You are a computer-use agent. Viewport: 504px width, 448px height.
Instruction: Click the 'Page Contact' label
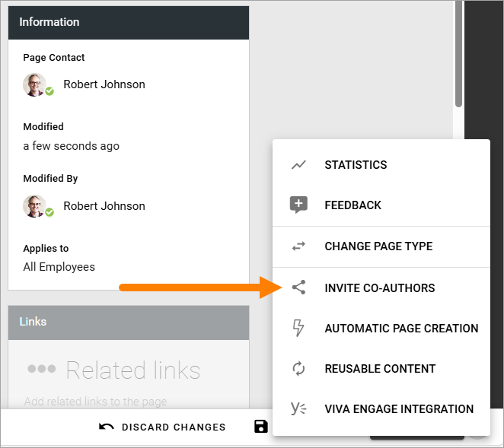coord(54,58)
